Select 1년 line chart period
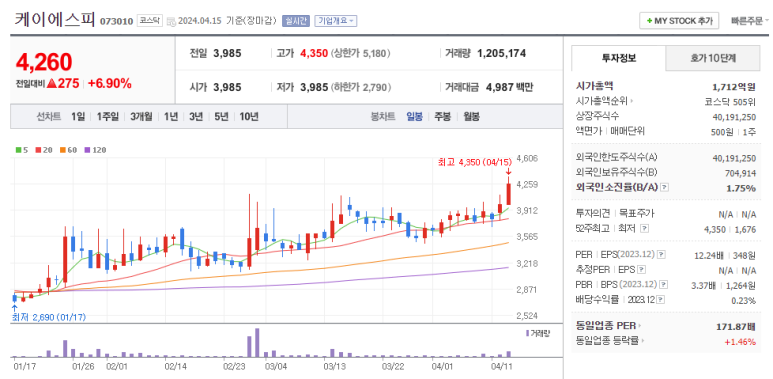This screenshot has height=379, width=773. tap(171, 117)
